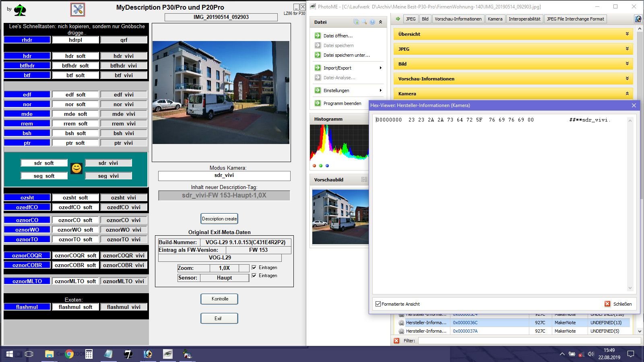Click the Exif button
Screen dimensions: 644x362
pyautogui.click(x=219, y=319)
